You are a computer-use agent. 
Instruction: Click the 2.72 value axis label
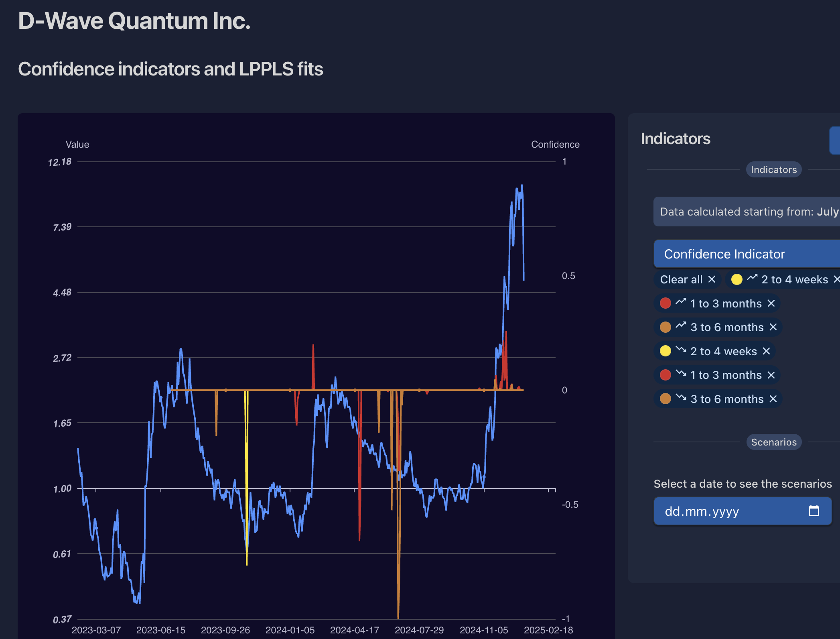coord(62,358)
